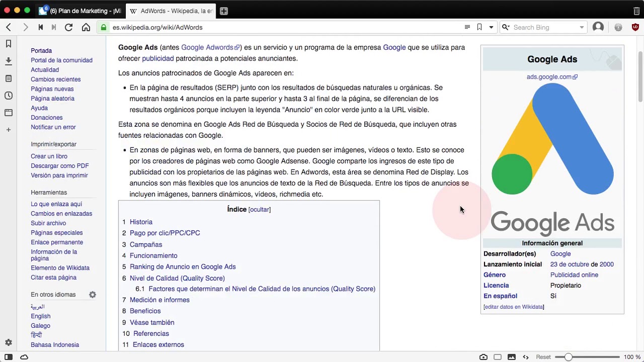Open Portal de la comunidad link

tap(61, 60)
